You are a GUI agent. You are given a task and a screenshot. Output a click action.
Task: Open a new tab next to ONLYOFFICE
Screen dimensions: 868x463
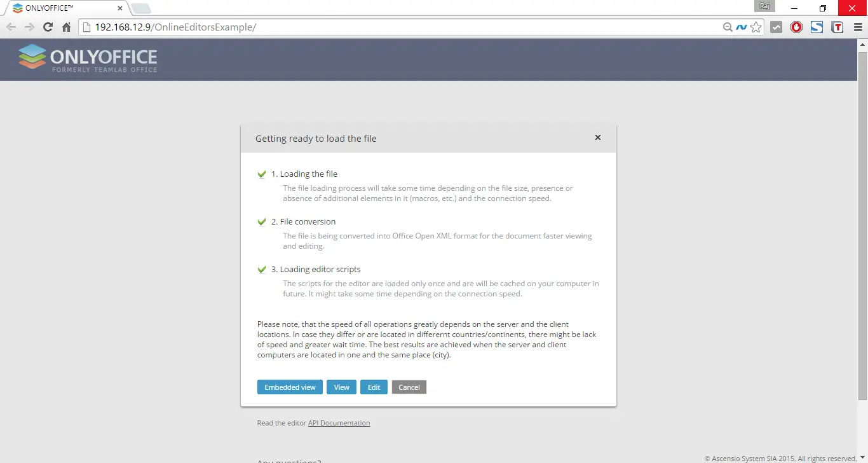pyautogui.click(x=140, y=8)
